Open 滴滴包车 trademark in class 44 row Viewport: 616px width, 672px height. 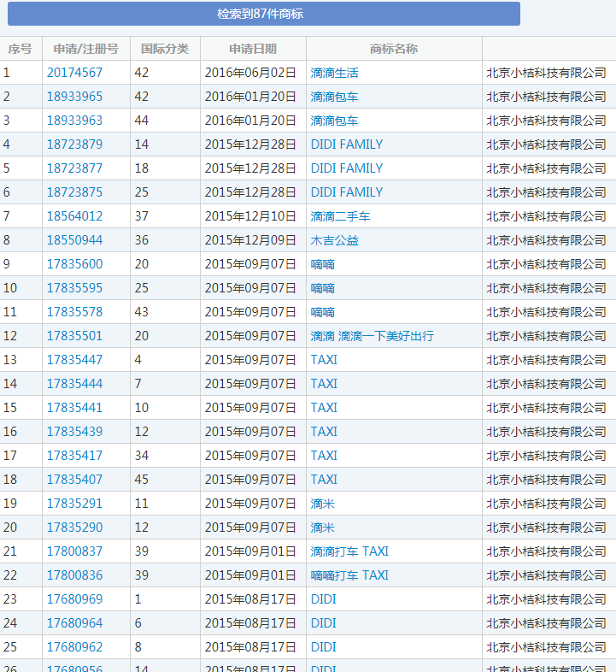click(335, 121)
